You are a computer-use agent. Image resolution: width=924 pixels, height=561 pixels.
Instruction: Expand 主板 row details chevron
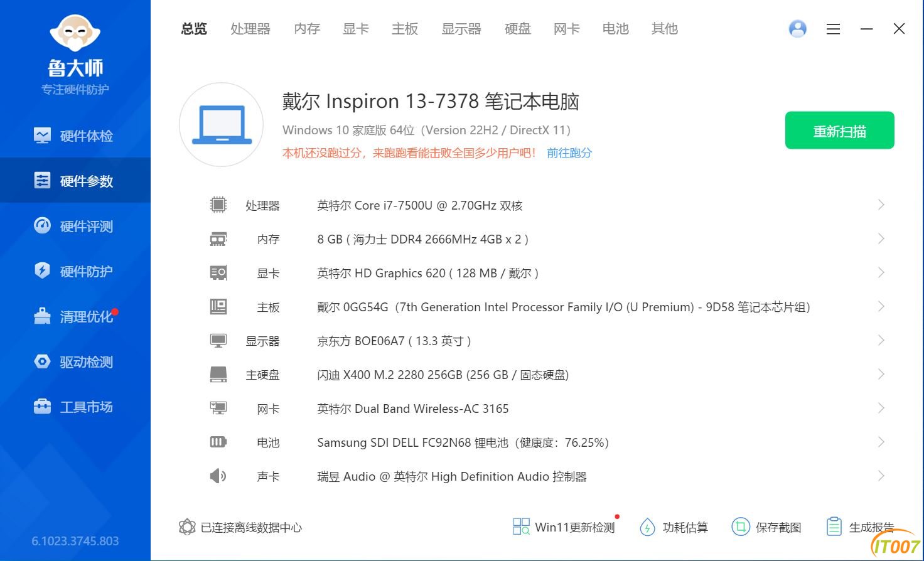[x=881, y=306]
